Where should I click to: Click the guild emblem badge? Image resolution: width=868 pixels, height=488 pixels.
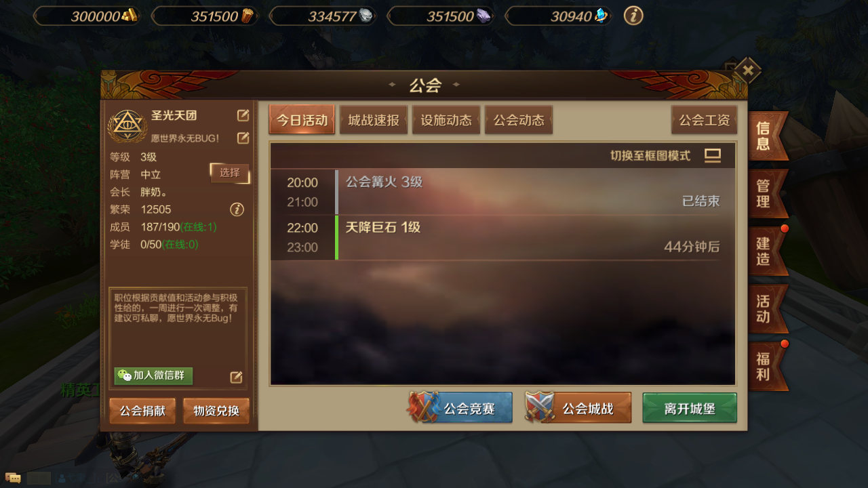(x=127, y=126)
